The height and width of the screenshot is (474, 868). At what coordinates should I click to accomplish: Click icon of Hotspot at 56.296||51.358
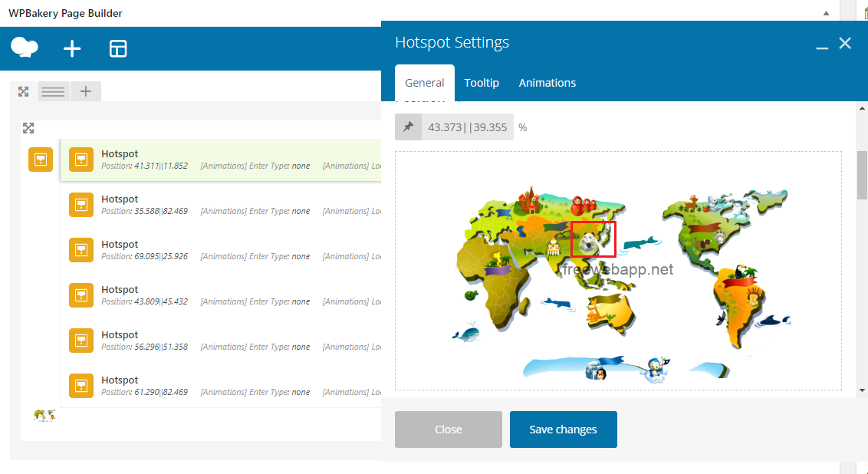(x=81, y=341)
